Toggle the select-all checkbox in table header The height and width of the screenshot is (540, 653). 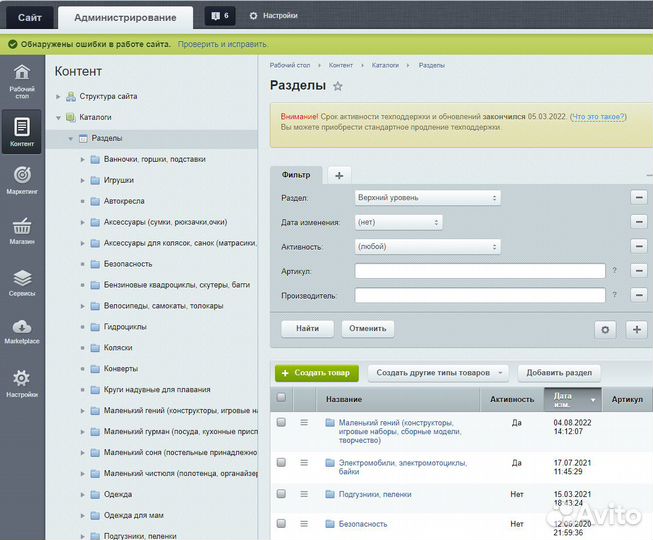pos(281,398)
